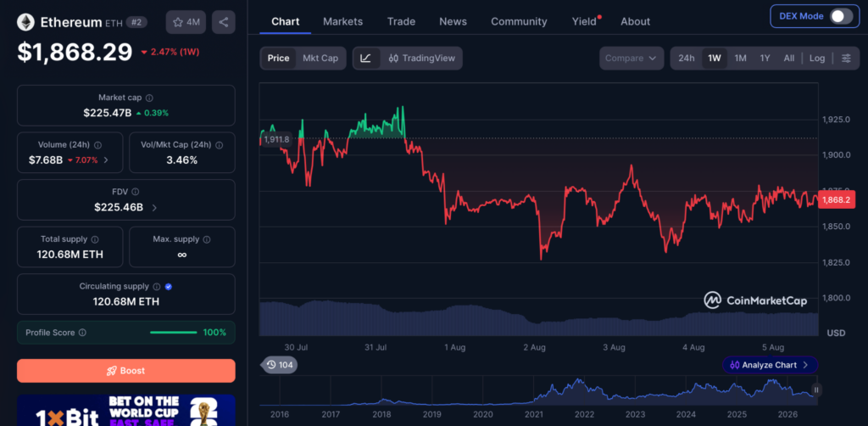
Task: Expand the Volume (24h) chevron
Action: coord(106,160)
